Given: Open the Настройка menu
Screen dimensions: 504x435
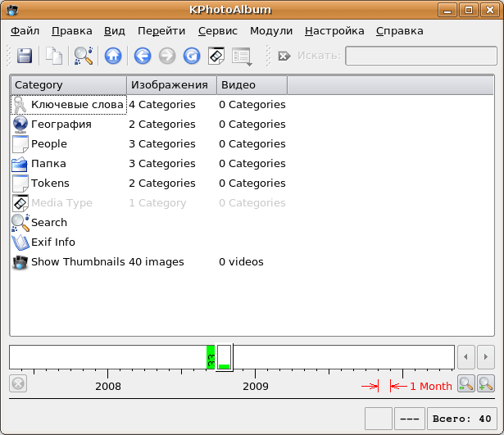Looking at the screenshot, I should tap(334, 31).
